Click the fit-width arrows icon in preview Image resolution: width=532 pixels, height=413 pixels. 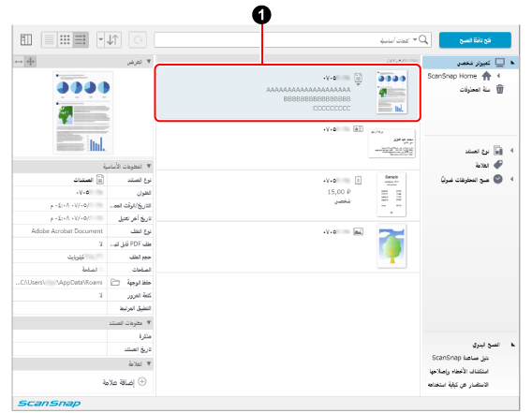click(x=19, y=62)
